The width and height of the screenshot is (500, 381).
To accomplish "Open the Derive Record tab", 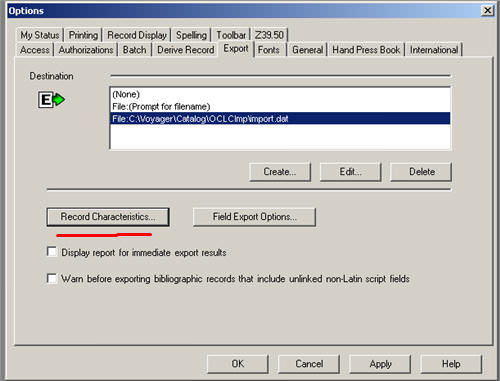I will pos(186,50).
